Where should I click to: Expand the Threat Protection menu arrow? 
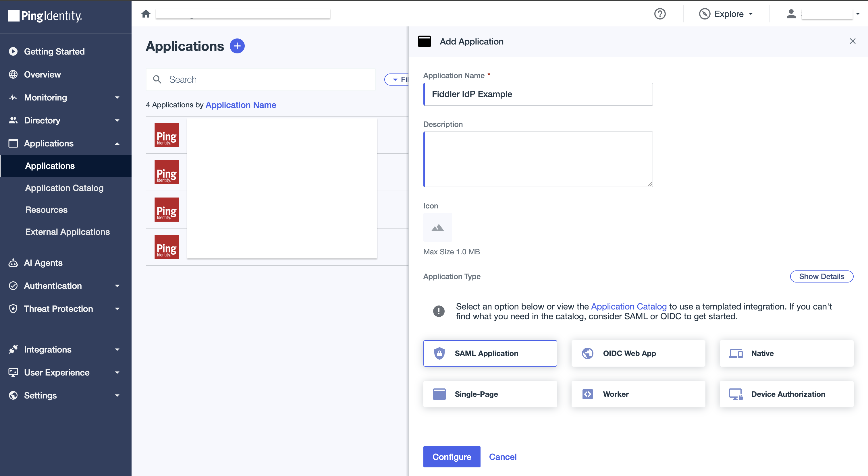(117, 309)
